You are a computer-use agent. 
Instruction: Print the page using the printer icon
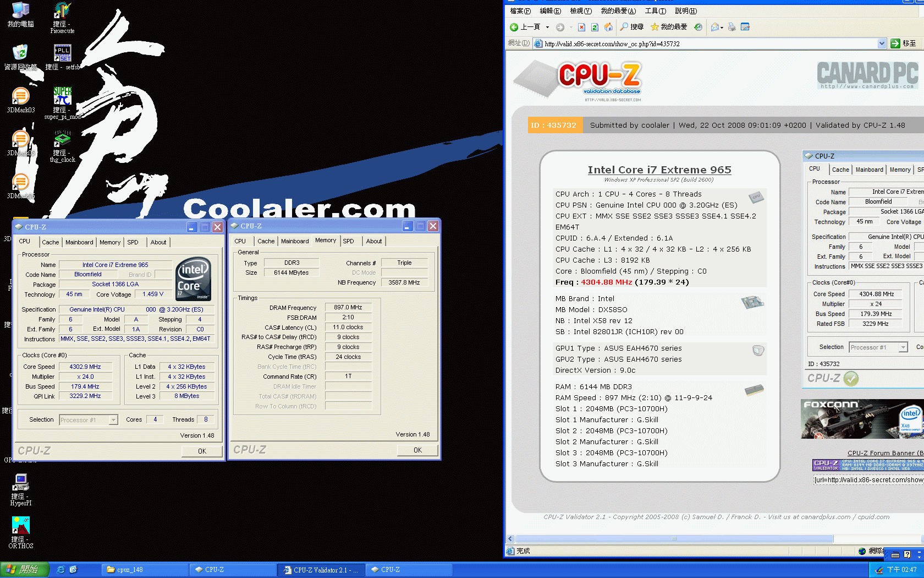[x=732, y=27]
